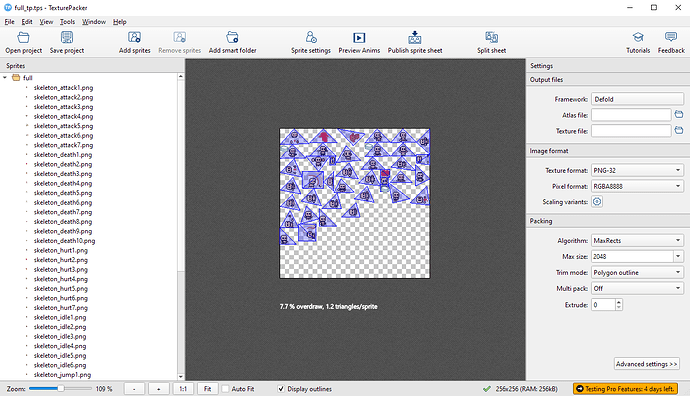This screenshot has width=690, height=396.
Task: Launch Preview Anims
Action: [359, 38]
